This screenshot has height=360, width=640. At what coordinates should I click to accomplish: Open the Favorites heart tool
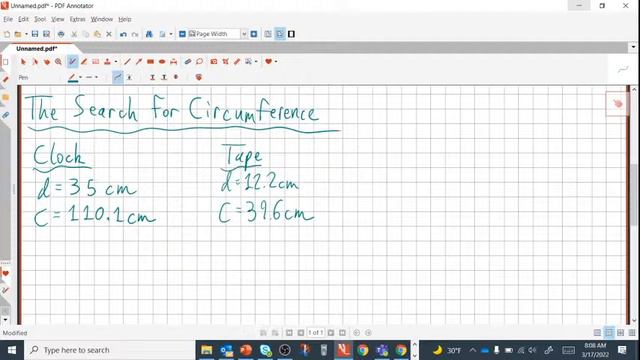point(268,62)
